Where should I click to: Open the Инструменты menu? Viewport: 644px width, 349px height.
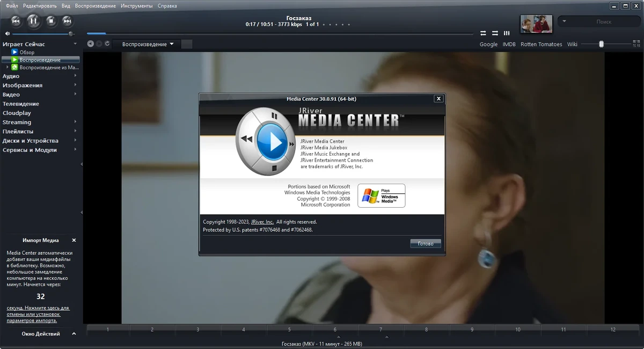tap(137, 6)
